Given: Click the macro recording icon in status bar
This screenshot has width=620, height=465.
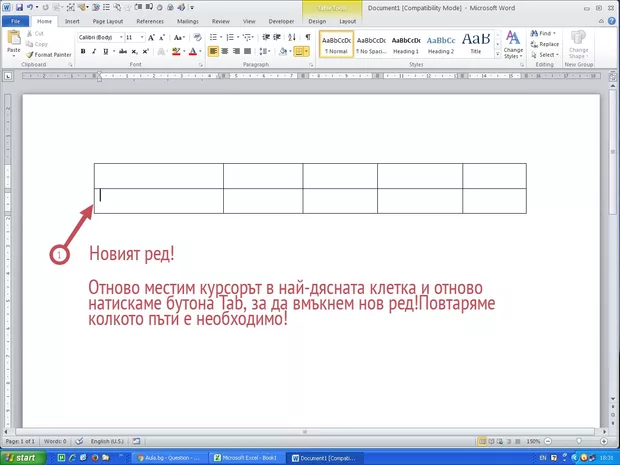Looking at the screenshot, I should [136, 441].
